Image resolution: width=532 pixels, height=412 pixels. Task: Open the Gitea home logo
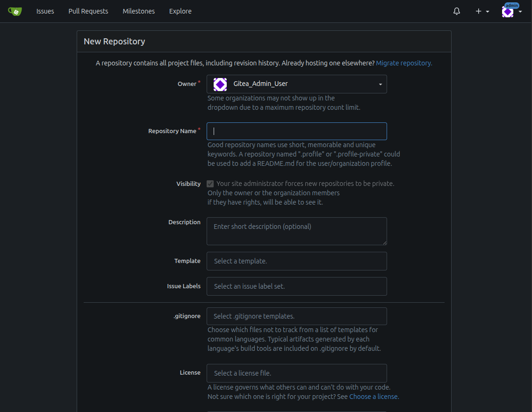(15, 11)
